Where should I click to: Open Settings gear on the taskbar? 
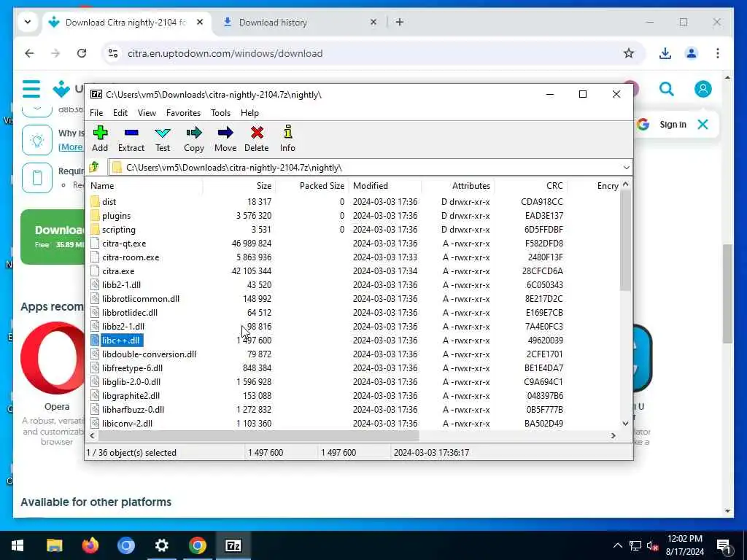tap(161, 545)
